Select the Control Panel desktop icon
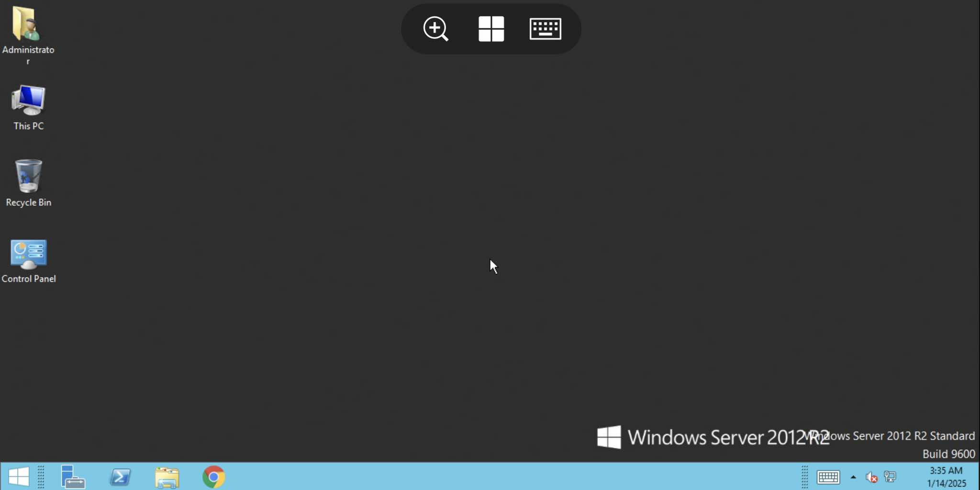Image resolution: width=980 pixels, height=490 pixels. pos(28,260)
